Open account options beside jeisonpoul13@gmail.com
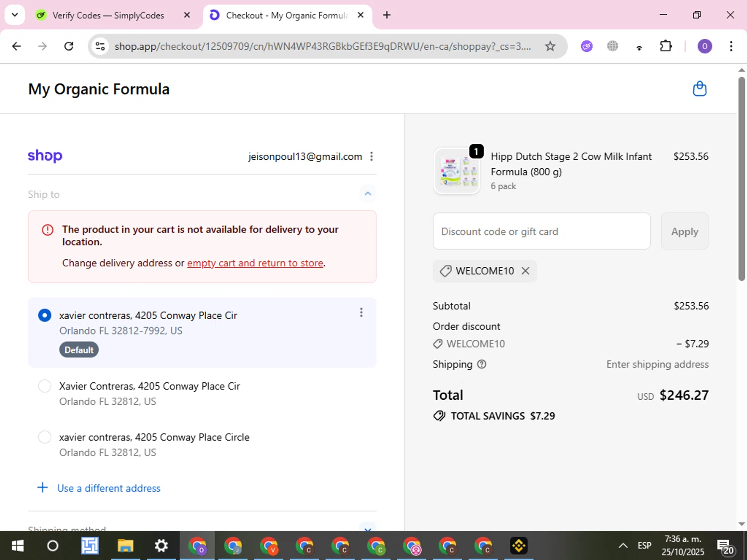Screen dimensions: 747x560 [x=372, y=156]
